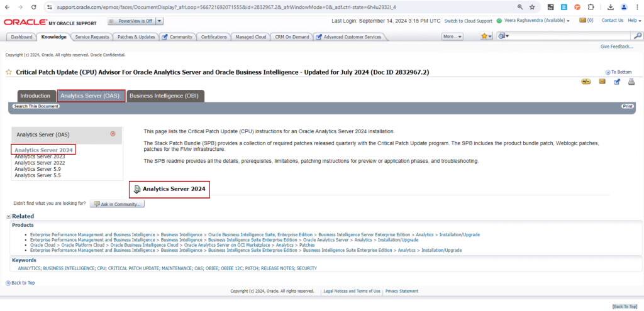Expand the More... tabs dropdown
The image size is (644, 311).
[x=452, y=36]
